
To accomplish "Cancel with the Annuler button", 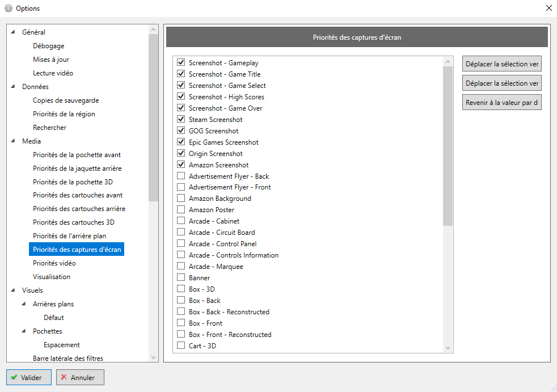I will point(80,377).
